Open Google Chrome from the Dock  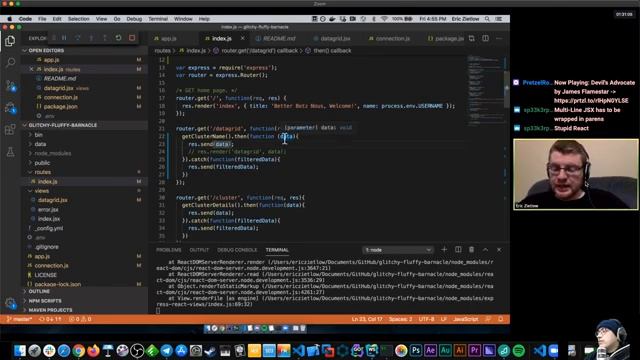tap(78, 351)
